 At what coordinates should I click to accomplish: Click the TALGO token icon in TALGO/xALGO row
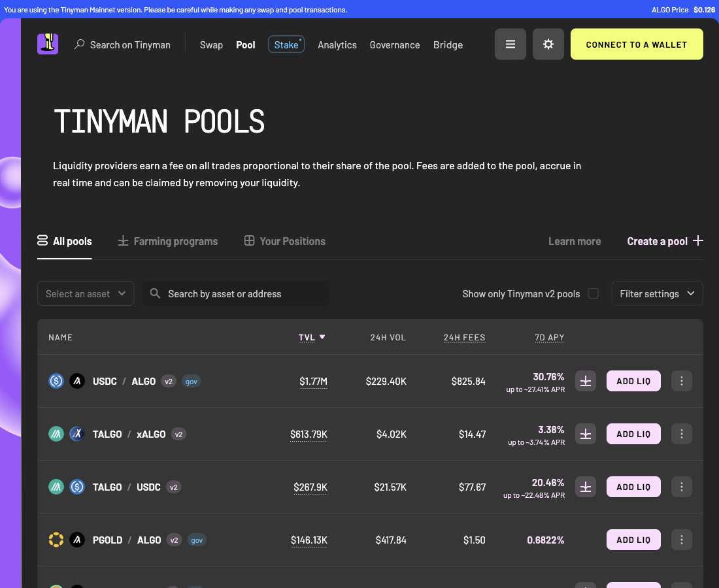[56, 434]
